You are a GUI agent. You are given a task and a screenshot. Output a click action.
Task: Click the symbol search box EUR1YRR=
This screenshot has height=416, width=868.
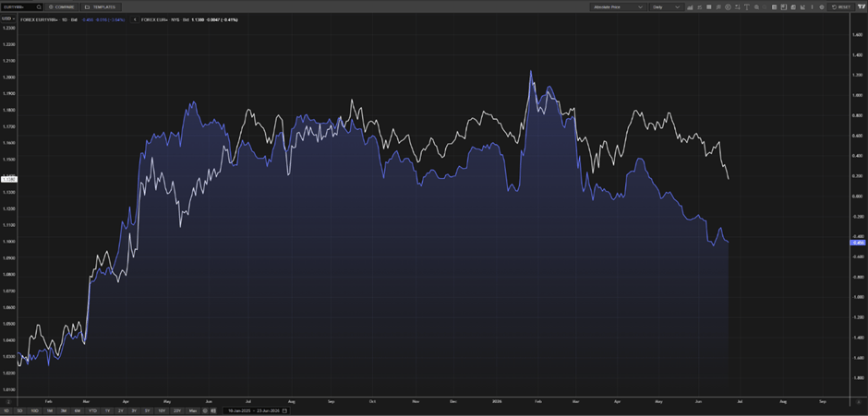click(x=22, y=7)
